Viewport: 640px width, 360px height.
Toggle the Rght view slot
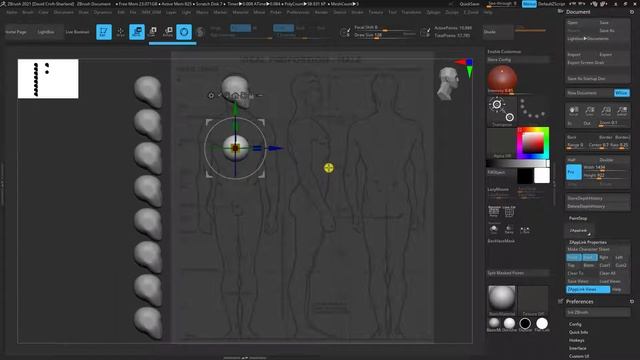[x=604, y=257]
